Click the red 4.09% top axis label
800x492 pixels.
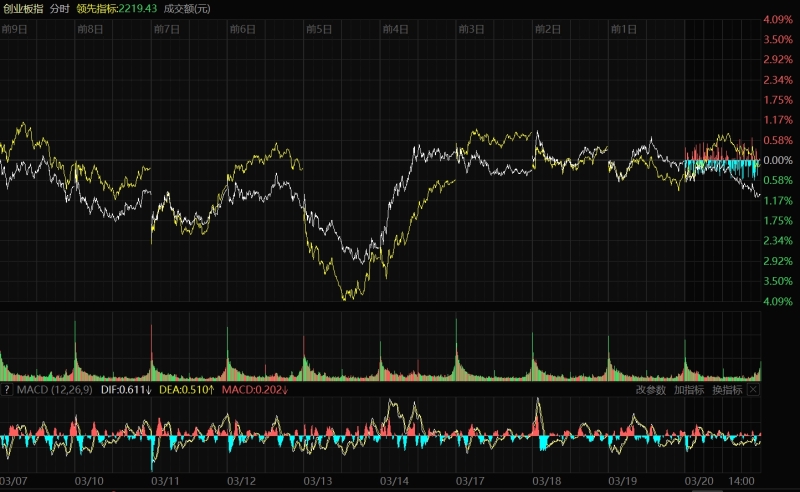click(x=778, y=19)
